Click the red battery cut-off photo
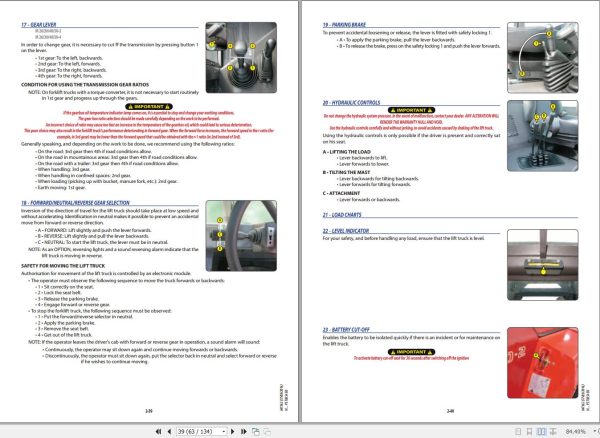 pyautogui.click(x=543, y=363)
